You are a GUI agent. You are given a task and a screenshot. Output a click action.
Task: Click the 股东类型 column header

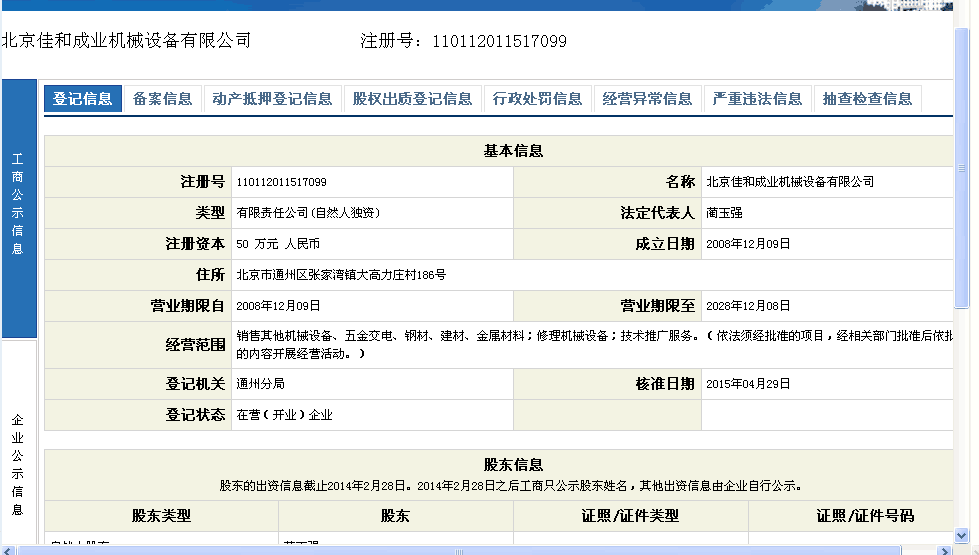click(x=161, y=516)
